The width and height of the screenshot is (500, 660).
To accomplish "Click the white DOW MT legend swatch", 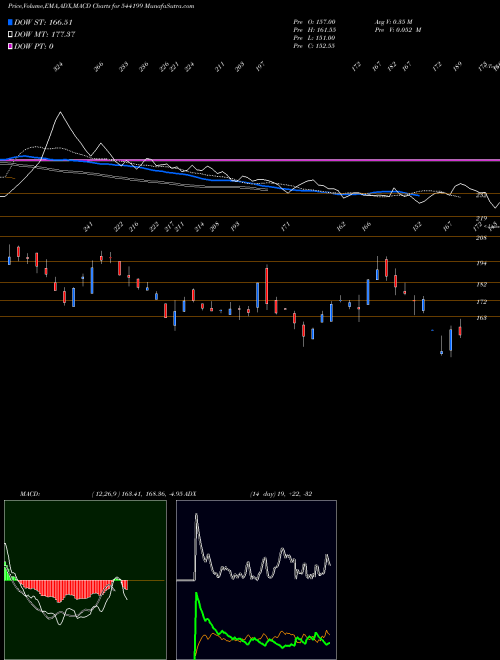I will click(10, 35).
